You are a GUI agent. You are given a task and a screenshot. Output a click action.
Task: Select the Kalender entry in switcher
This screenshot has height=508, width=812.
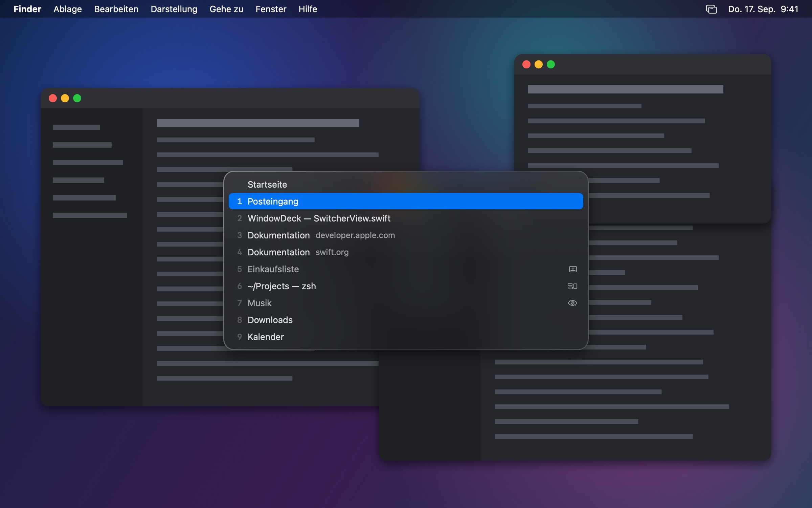(x=406, y=337)
